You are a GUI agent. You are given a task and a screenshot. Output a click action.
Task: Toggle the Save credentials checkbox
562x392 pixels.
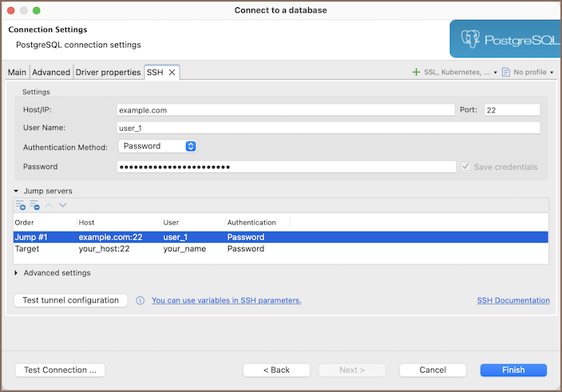tap(465, 167)
